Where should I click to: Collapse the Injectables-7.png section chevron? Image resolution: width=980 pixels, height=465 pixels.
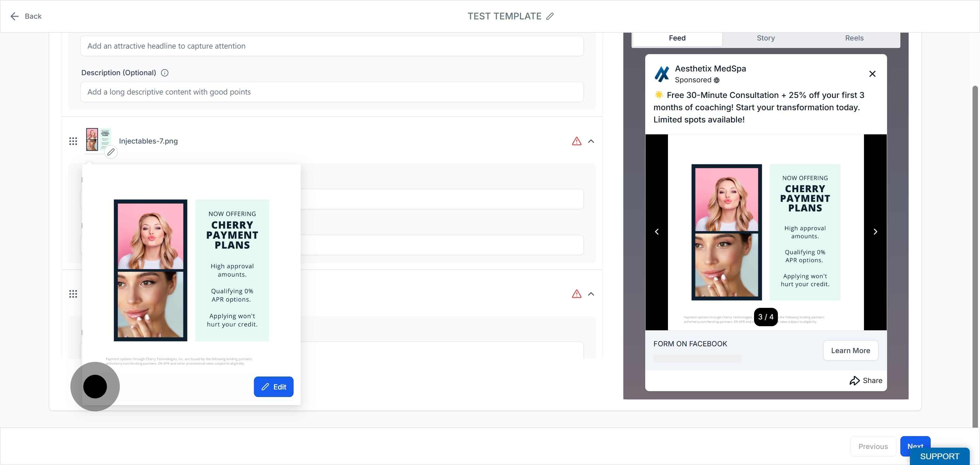click(591, 141)
